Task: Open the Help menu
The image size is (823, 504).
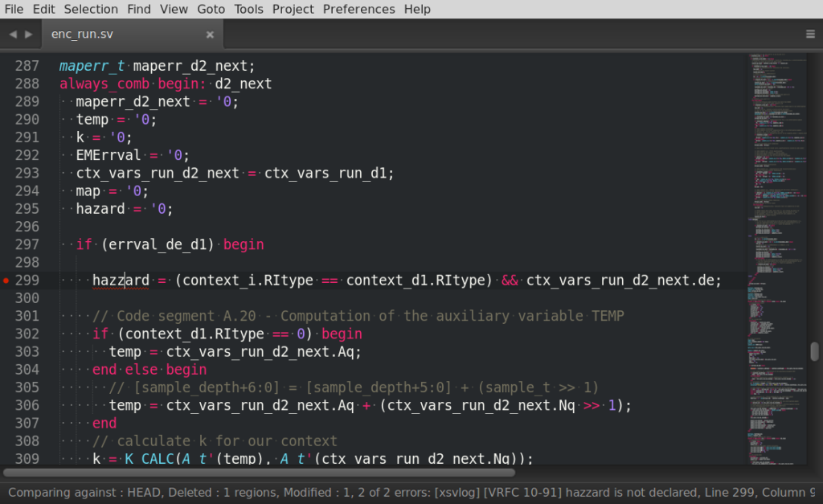Action: (417, 9)
